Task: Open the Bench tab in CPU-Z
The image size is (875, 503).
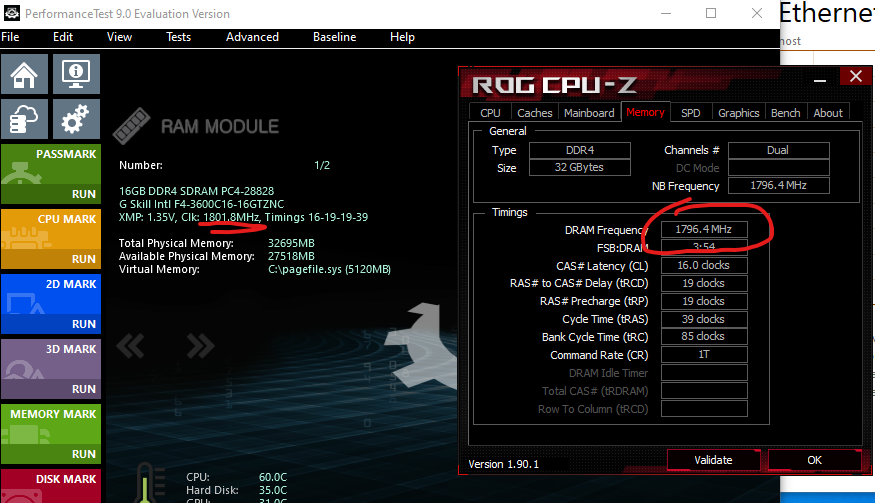Action: (785, 113)
